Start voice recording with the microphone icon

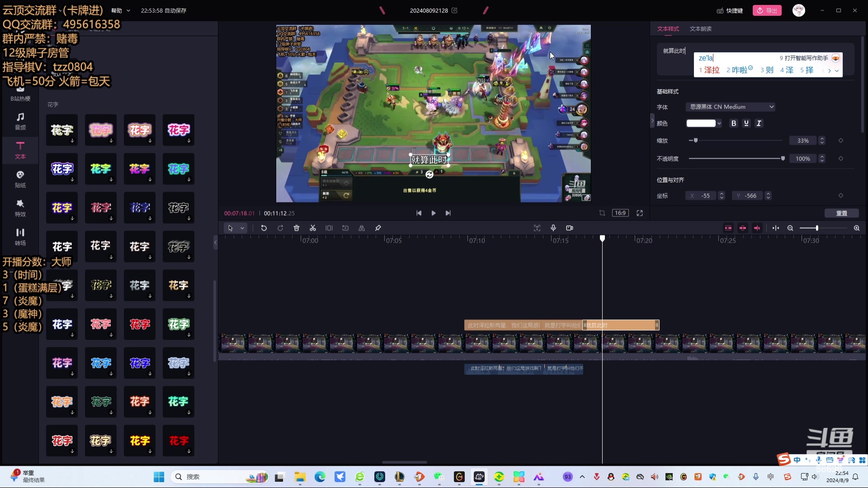553,228
